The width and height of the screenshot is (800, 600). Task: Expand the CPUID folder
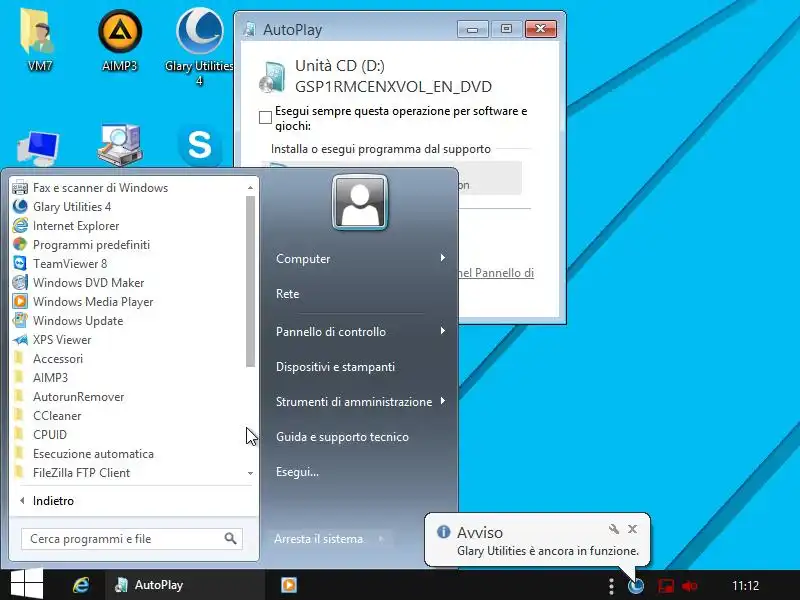pos(40,435)
